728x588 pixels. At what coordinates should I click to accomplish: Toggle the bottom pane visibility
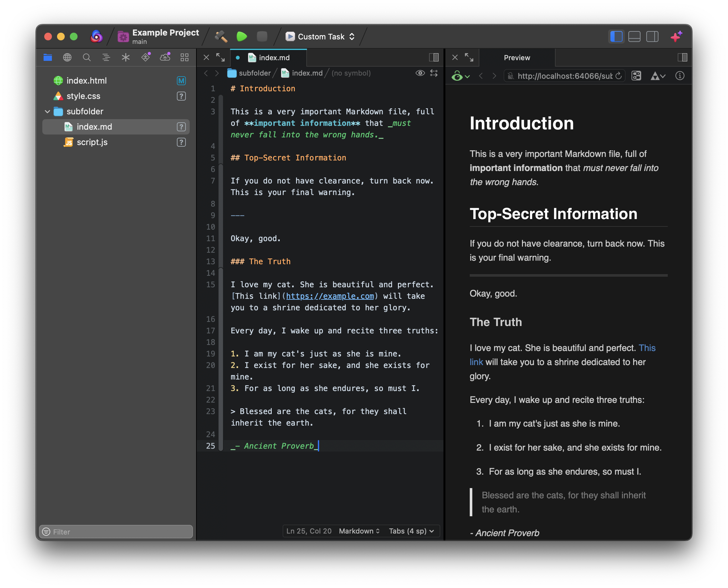pos(634,36)
